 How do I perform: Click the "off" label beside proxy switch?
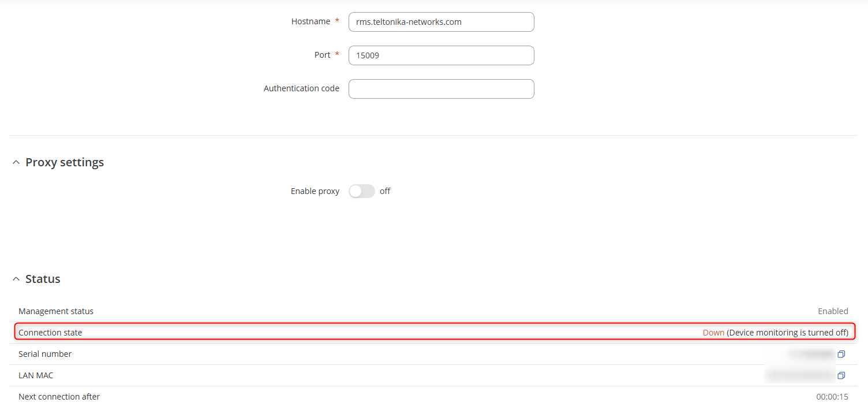385,191
